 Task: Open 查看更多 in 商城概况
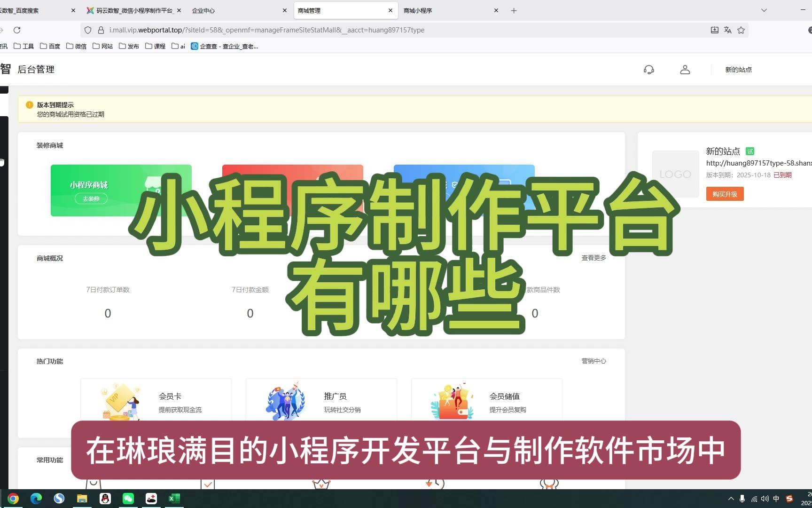tap(593, 258)
